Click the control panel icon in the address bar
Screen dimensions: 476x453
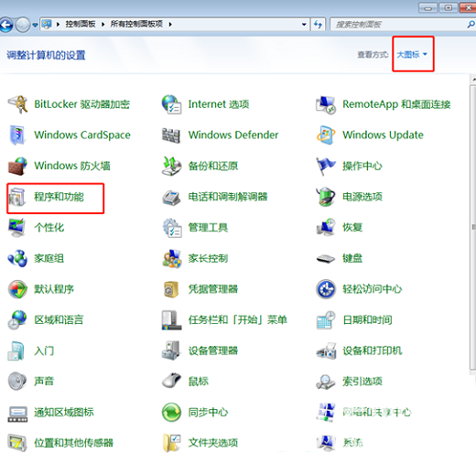(x=47, y=24)
